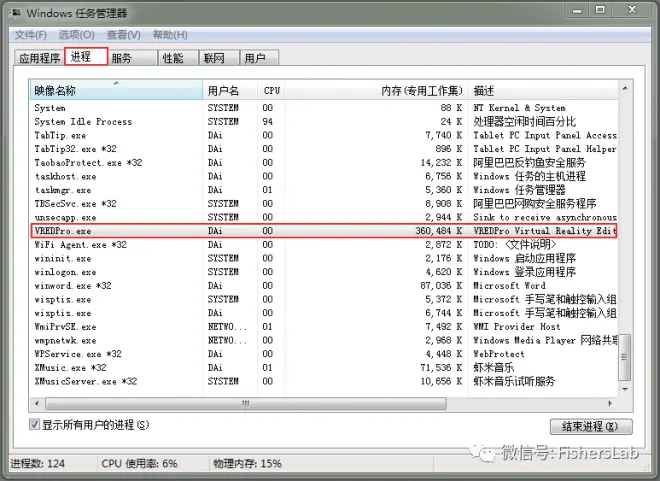Image resolution: width=660 pixels, height=481 pixels.
Task: Select the WPService.exe *32 process
Action: coord(324,354)
